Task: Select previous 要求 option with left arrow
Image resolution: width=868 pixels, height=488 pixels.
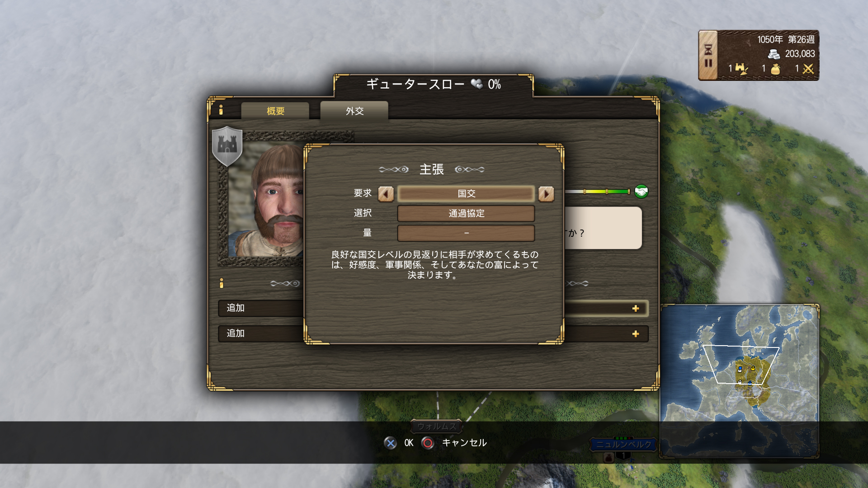Action: [x=386, y=194]
